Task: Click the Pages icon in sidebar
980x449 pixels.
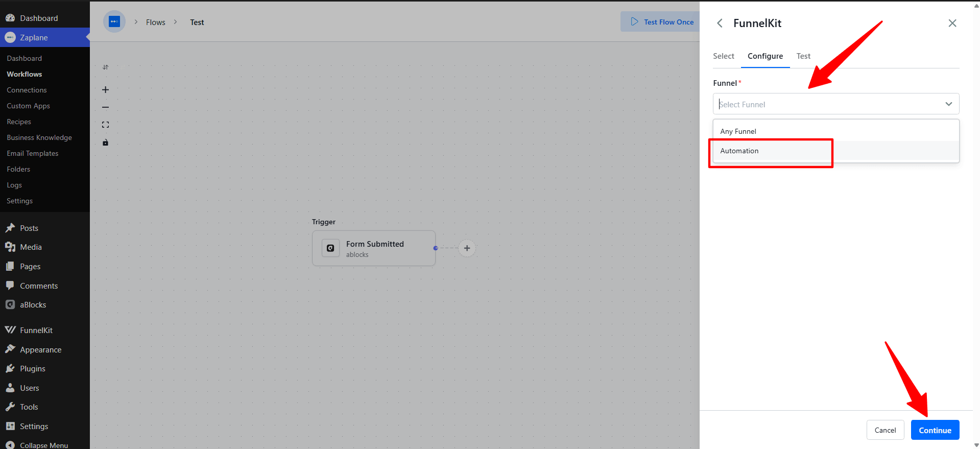Action: coord(10,266)
